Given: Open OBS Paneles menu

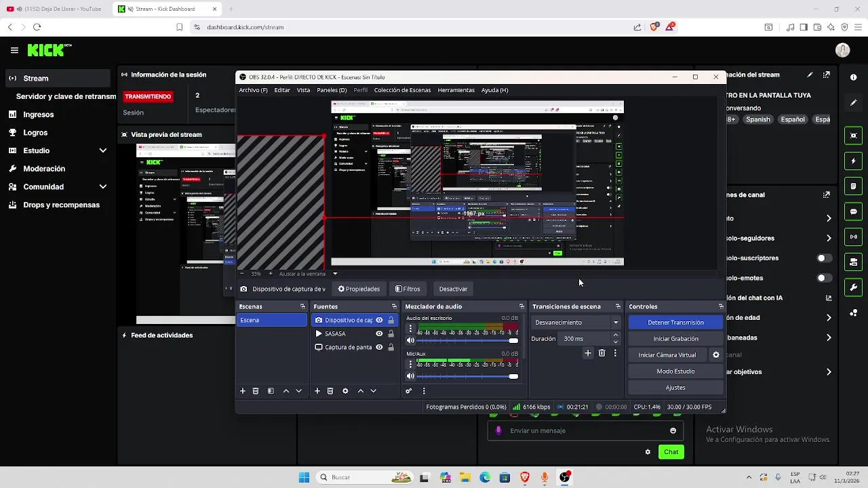Looking at the screenshot, I should (x=332, y=90).
